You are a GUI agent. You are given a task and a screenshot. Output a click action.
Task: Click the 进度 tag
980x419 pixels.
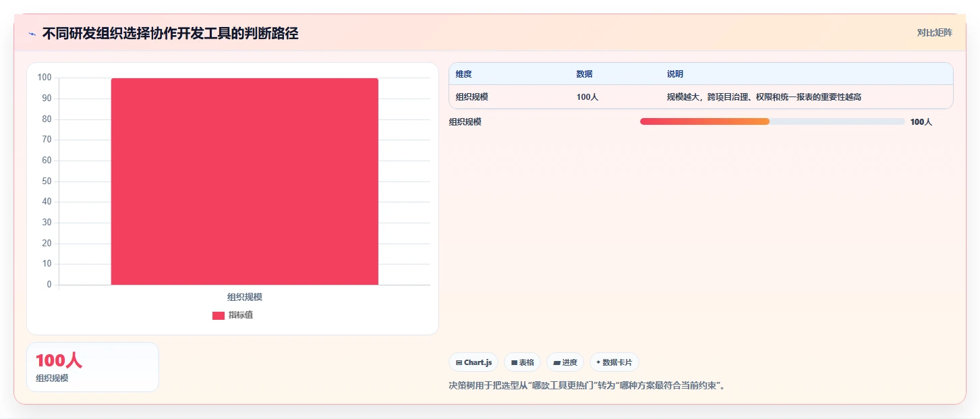pyautogui.click(x=565, y=362)
